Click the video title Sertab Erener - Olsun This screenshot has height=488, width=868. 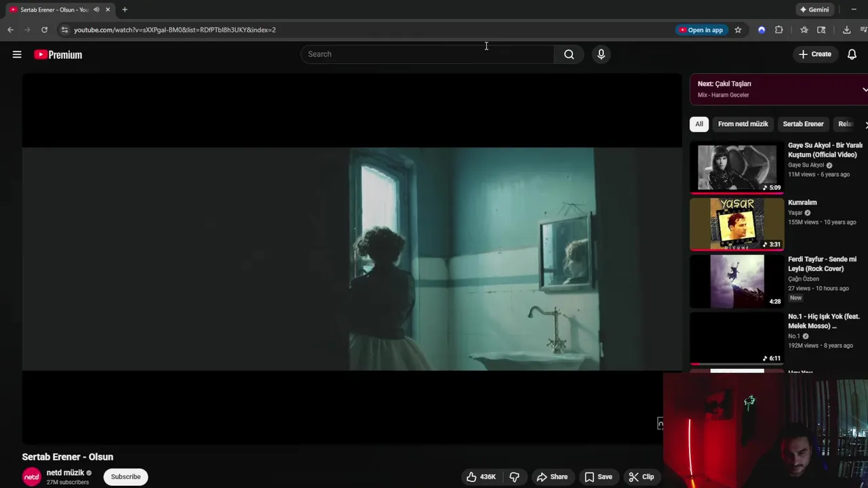[x=68, y=457]
